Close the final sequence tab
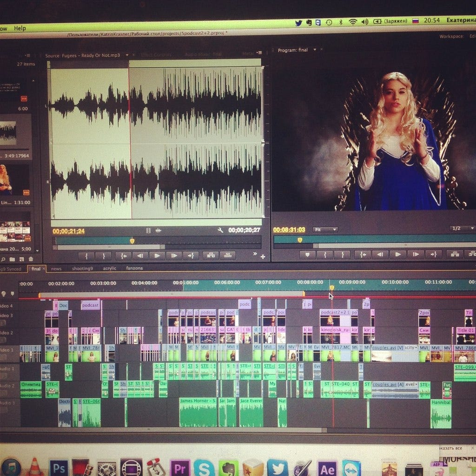The width and height of the screenshot is (476, 476). pyautogui.click(x=44, y=269)
